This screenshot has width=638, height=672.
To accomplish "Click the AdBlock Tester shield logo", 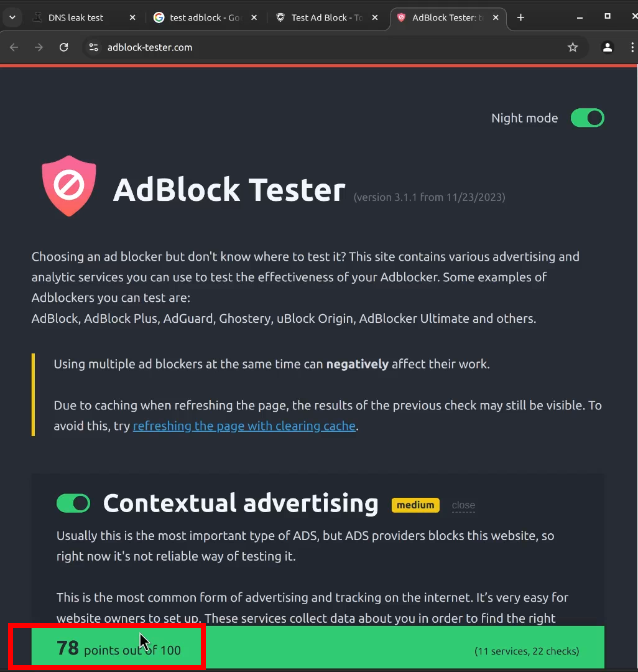I will tap(69, 186).
